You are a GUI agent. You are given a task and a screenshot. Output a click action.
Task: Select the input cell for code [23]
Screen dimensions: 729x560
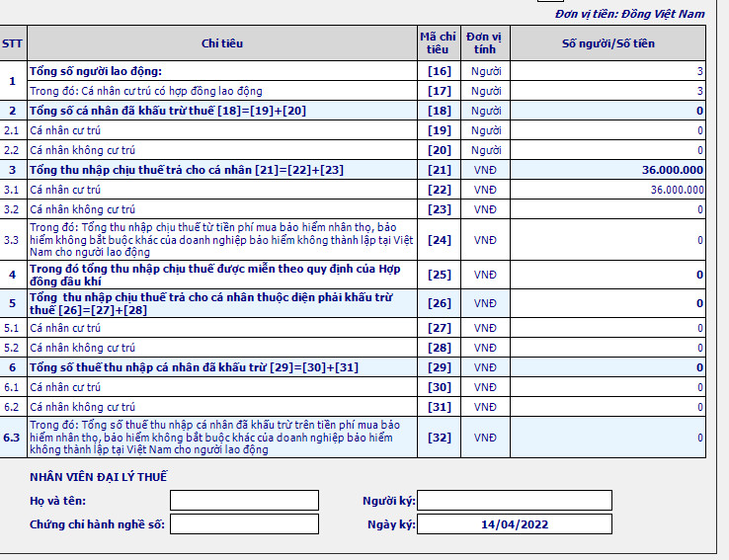pos(607,209)
